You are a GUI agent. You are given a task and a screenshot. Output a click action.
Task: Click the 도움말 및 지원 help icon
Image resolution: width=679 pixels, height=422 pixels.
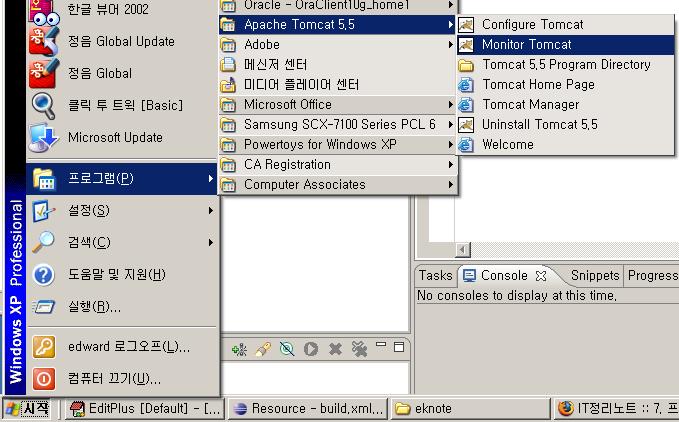pos(43,275)
